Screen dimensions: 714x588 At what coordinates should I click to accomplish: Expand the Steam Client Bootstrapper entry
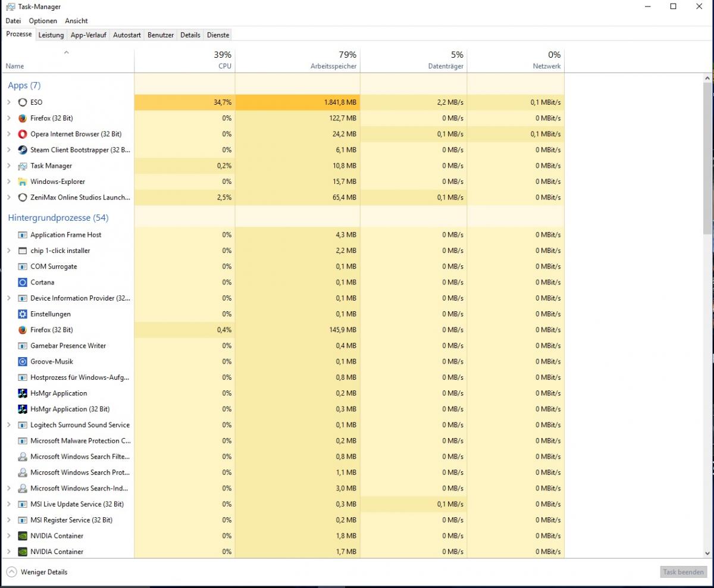point(8,150)
